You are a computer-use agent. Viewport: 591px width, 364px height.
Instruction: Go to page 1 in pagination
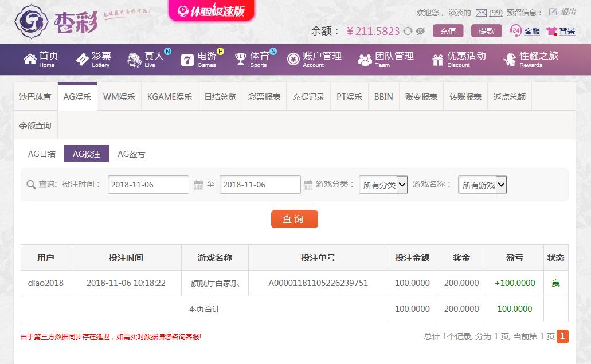pos(562,336)
